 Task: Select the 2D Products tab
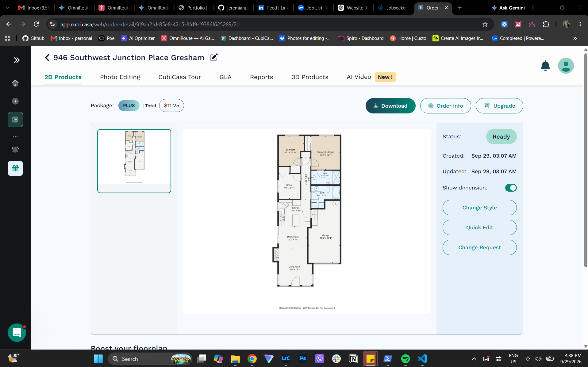(x=63, y=77)
